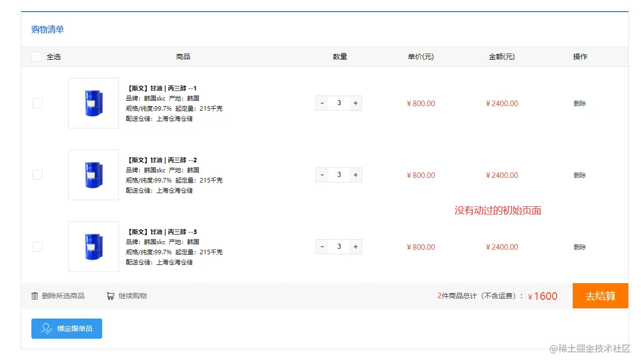Click the shopping cart icon for 继续购物
This screenshot has width=641, height=364.
[x=110, y=296]
